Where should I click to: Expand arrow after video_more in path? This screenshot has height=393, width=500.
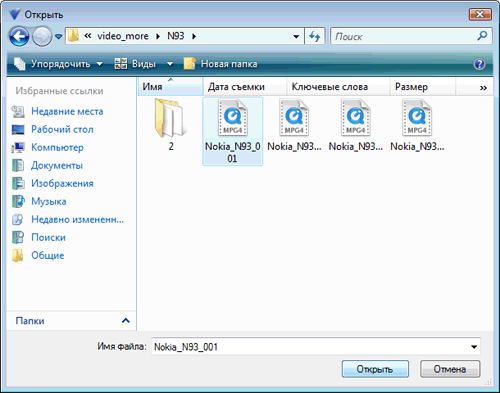point(158,36)
